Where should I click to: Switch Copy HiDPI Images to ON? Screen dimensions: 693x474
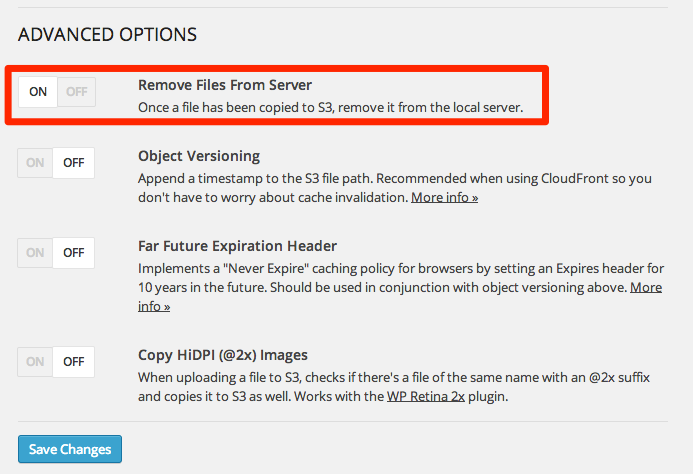coord(35,362)
